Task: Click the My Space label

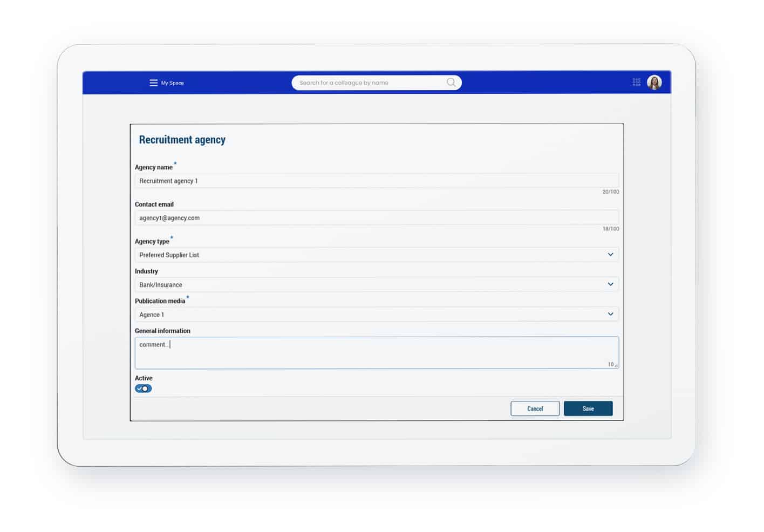Action: [x=173, y=83]
